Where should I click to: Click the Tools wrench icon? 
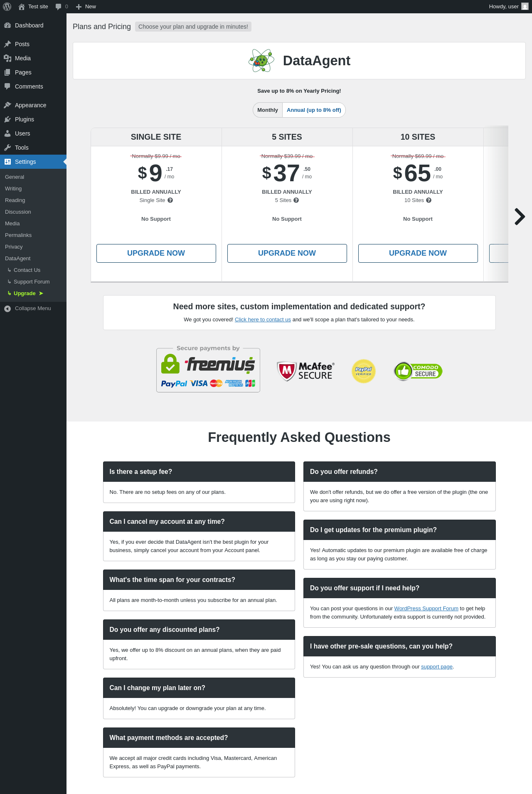click(7, 148)
